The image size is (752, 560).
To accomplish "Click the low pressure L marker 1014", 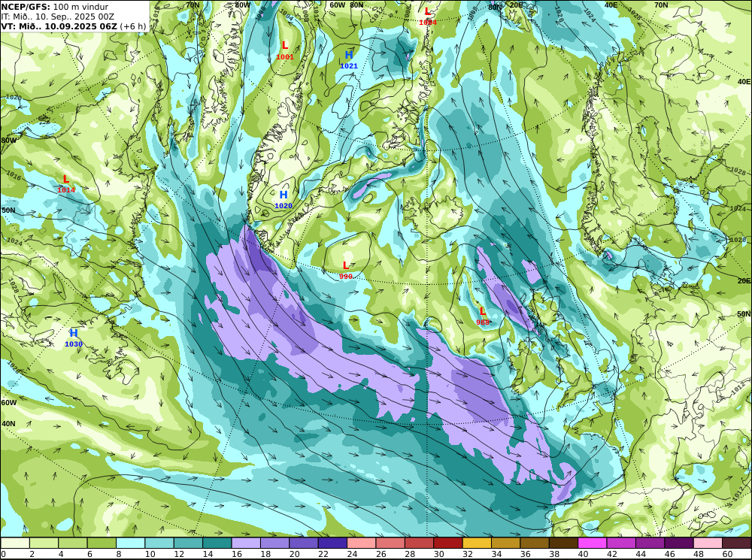I will coord(66,180).
